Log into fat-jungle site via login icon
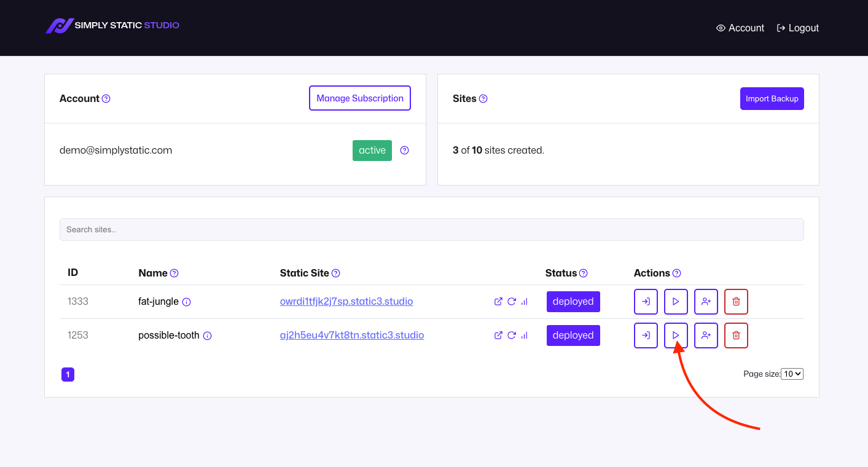 pos(646,302)
